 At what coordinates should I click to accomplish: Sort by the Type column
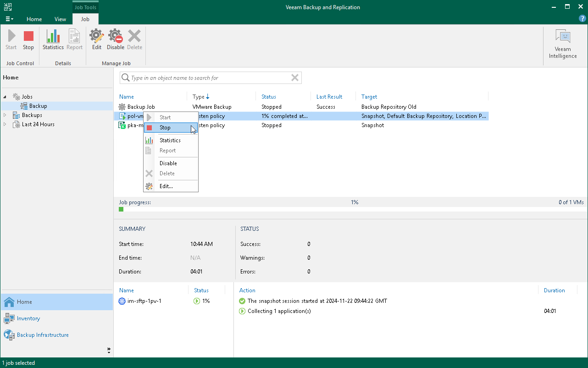[201, 97]
